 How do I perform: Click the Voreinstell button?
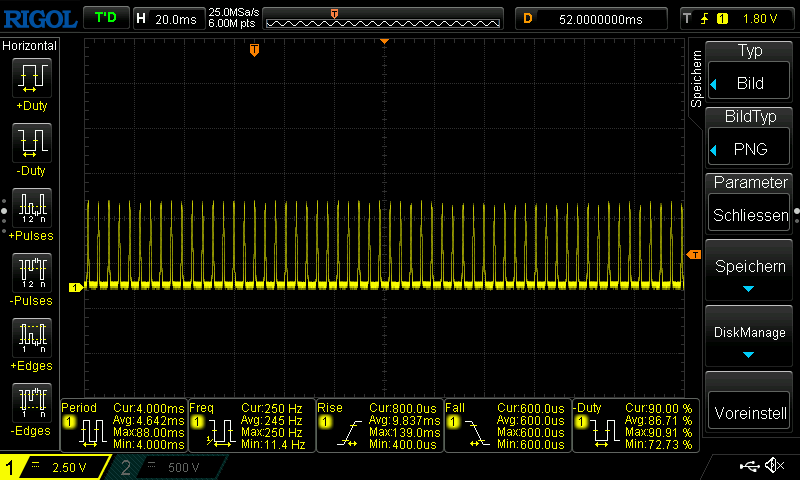coord(749,412)
